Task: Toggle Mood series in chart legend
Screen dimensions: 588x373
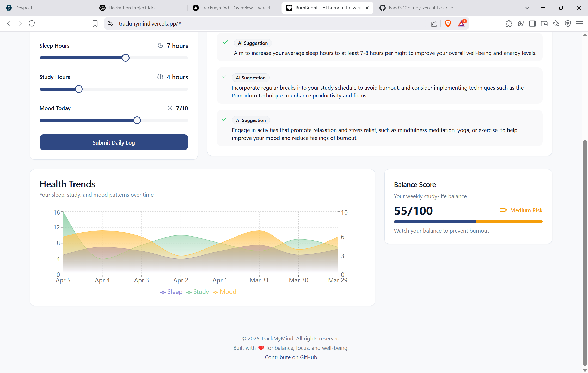Action: point(224,292)
